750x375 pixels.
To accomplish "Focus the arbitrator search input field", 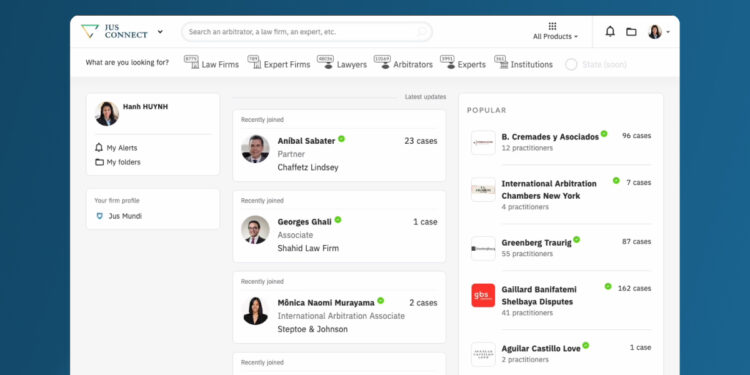I will (307, 32).
